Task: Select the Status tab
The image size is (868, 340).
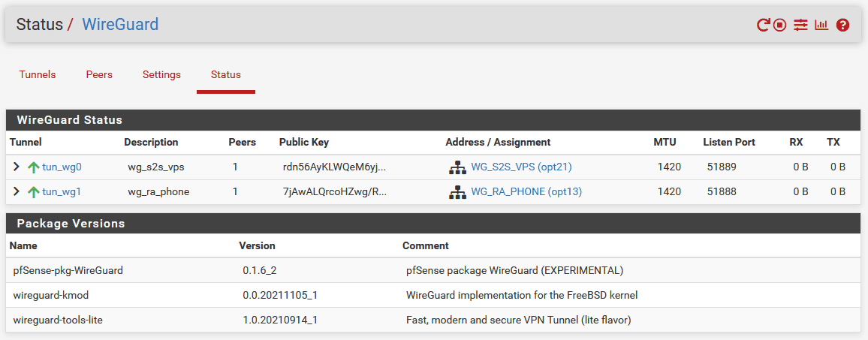Action: [226, 75]
